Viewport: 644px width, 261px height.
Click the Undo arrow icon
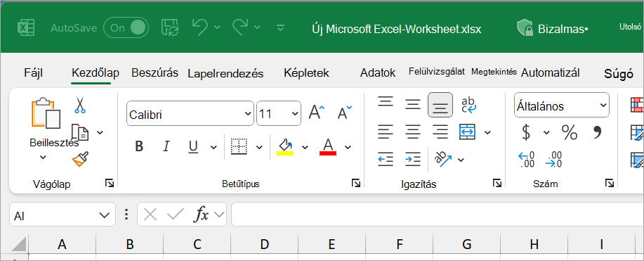(x=200, y=27)
